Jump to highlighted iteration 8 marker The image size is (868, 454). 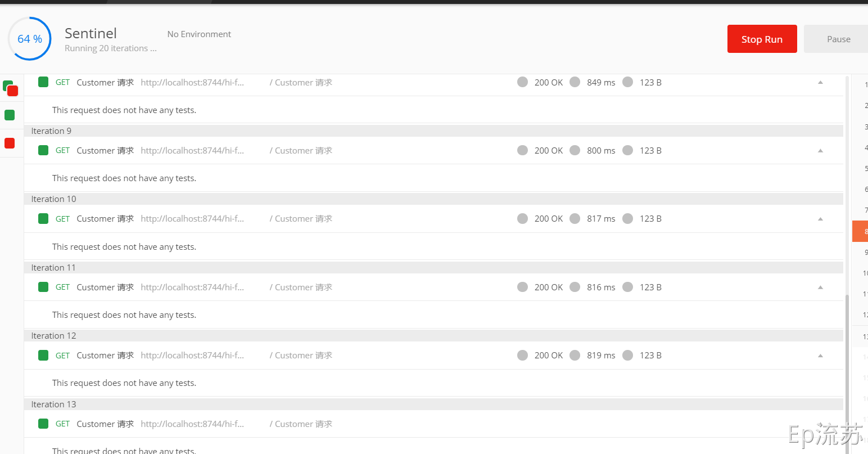point(860,231)
